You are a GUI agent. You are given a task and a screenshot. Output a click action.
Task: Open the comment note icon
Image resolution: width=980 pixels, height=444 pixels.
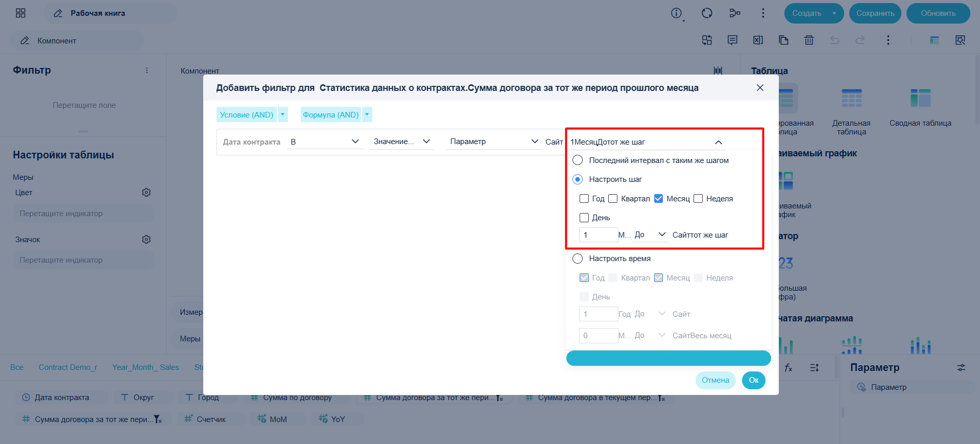732,40
